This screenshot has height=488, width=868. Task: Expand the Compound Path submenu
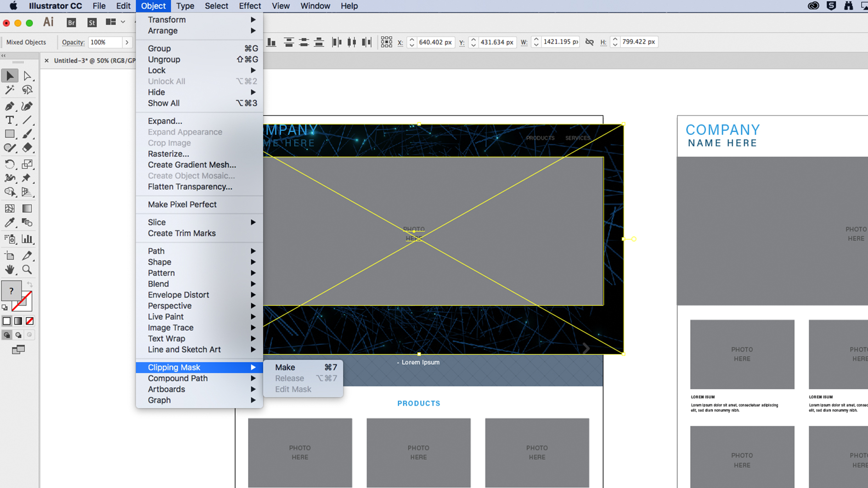pyautogui.click(x=199, y=378)
